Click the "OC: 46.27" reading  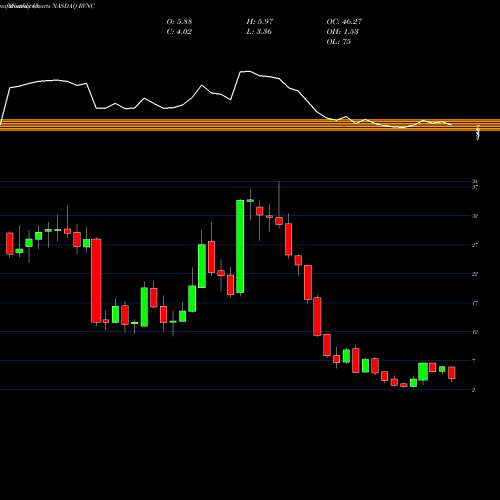344,22
